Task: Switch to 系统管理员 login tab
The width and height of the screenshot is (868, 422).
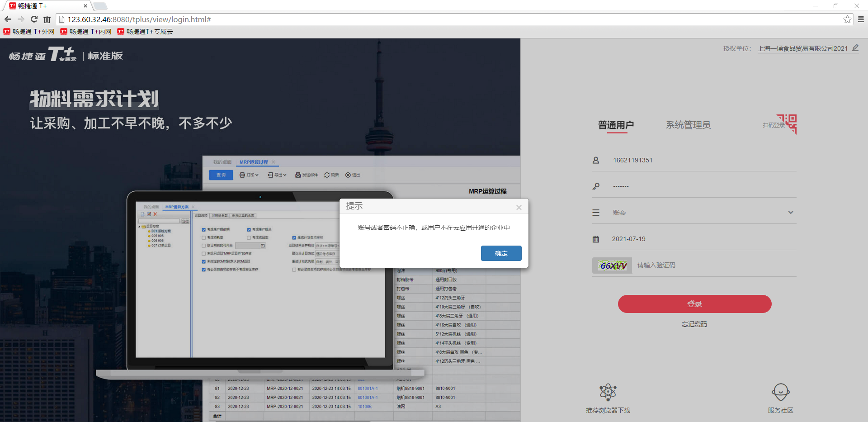Action: 688,125
